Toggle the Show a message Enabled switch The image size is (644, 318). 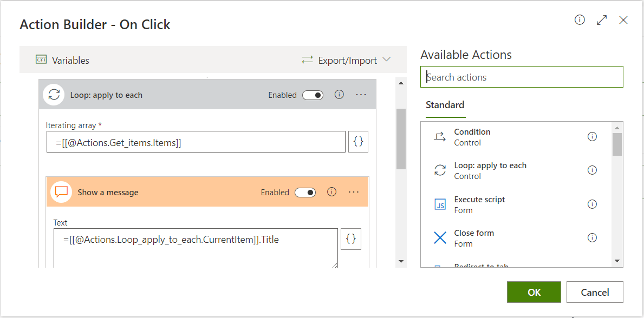pos(305,193)
